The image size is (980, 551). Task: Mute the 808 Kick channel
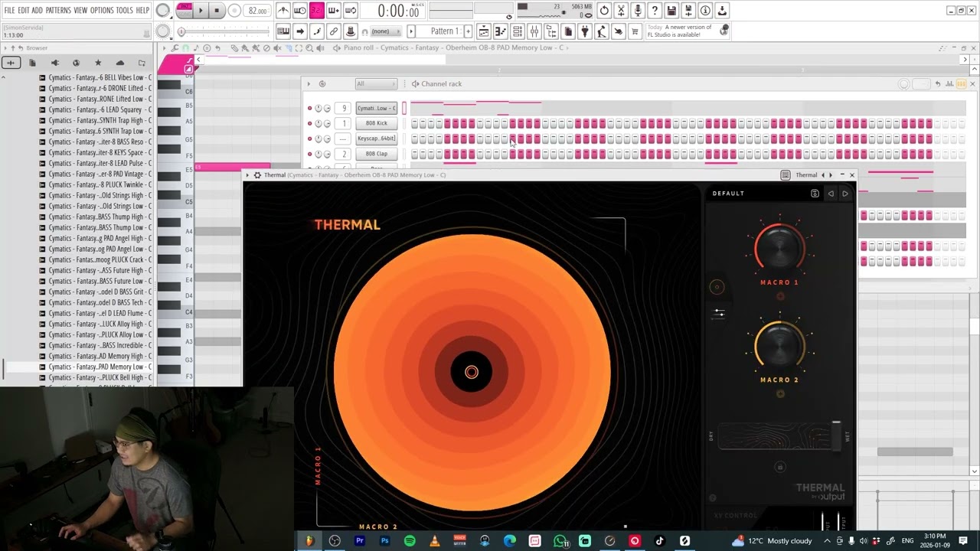point(309,123)
